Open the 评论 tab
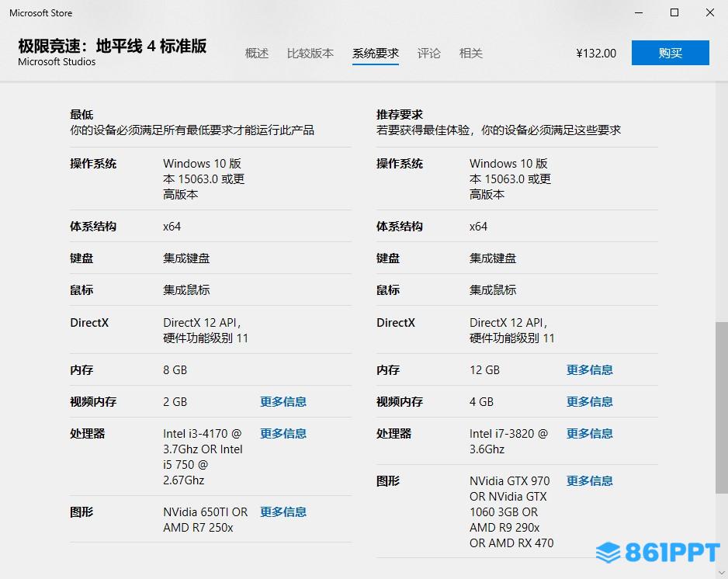The width and height of the screenshot is (728, 579). [428, 53]
